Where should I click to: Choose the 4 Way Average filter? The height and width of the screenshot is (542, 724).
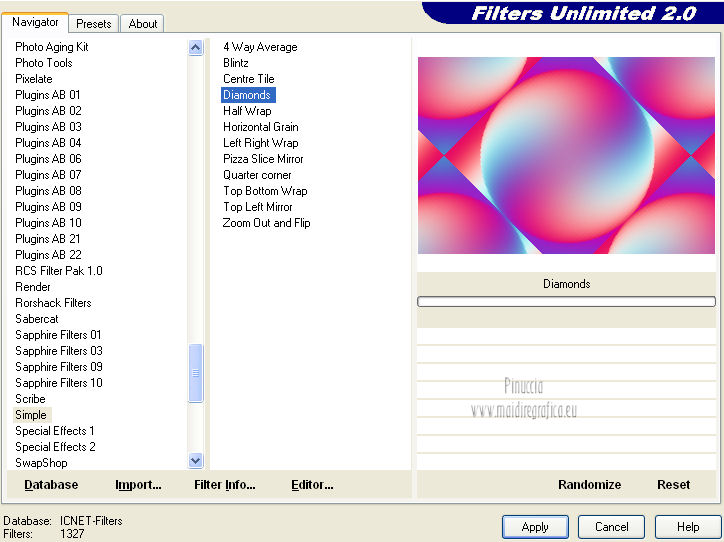[260, 47]
